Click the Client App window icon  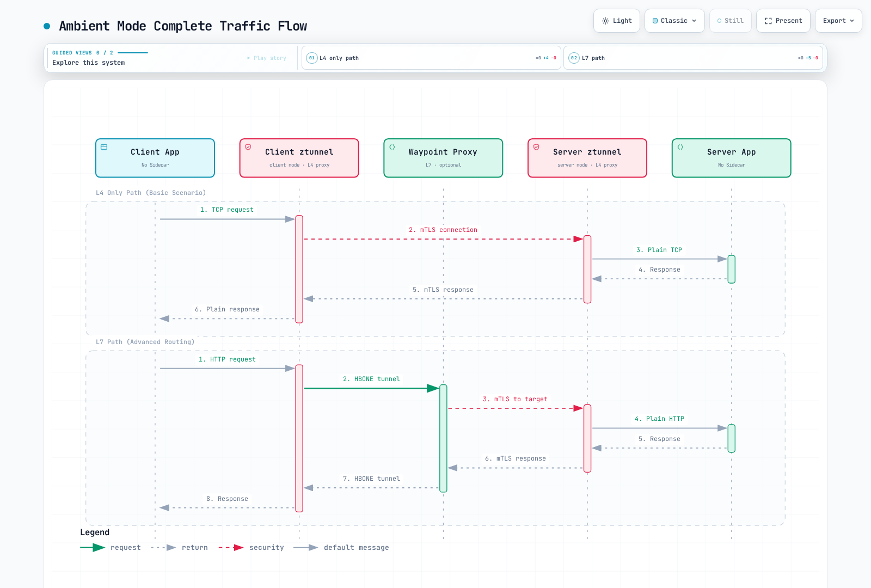[104, 147]
